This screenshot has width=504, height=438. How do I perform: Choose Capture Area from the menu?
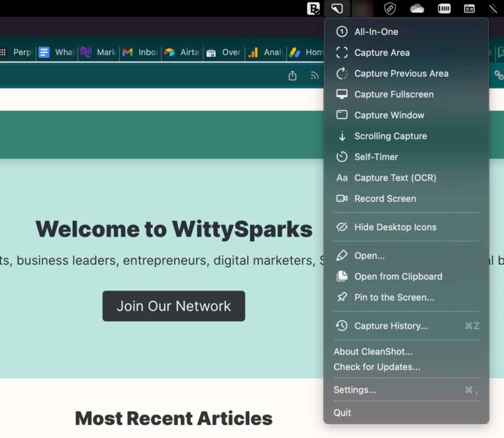(406, 52)
